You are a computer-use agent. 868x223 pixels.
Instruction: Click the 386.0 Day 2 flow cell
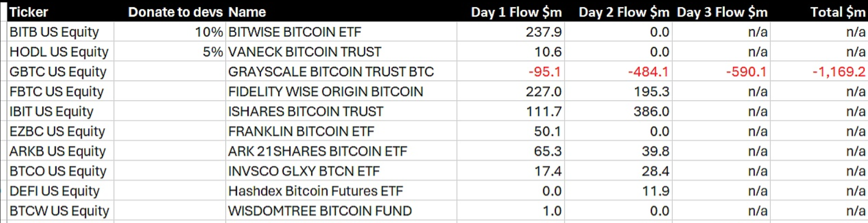pos(651,112)
